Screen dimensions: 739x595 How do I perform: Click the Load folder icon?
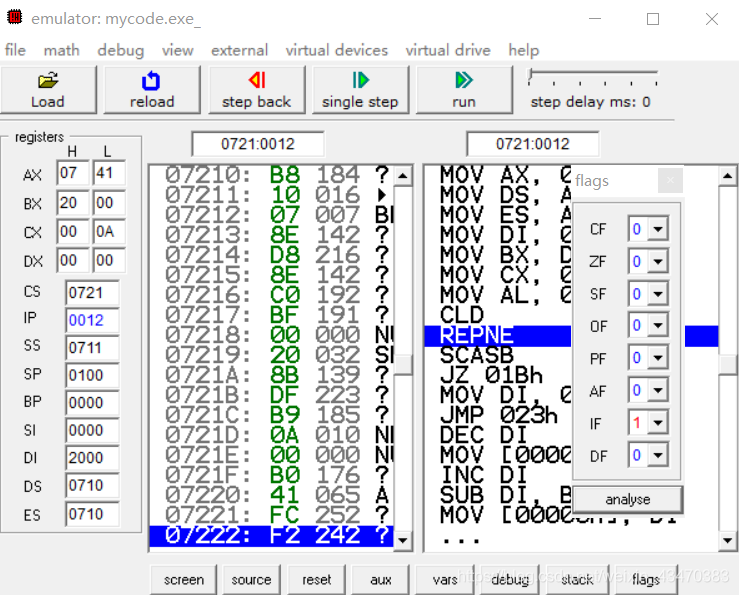coord(48,81)
